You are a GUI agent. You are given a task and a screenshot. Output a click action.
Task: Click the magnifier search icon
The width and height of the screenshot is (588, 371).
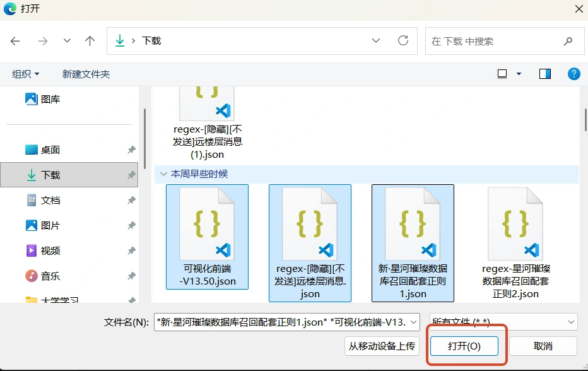[568, 41]
